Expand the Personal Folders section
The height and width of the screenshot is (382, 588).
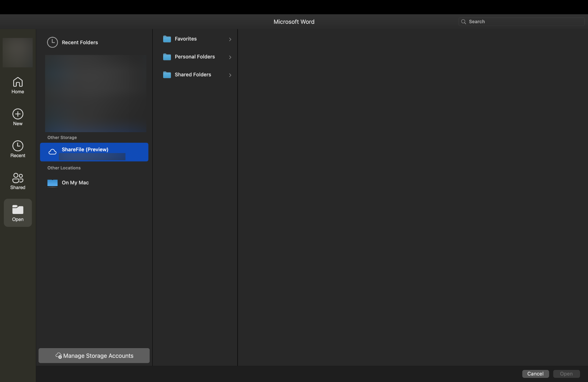tap(230, 57)
